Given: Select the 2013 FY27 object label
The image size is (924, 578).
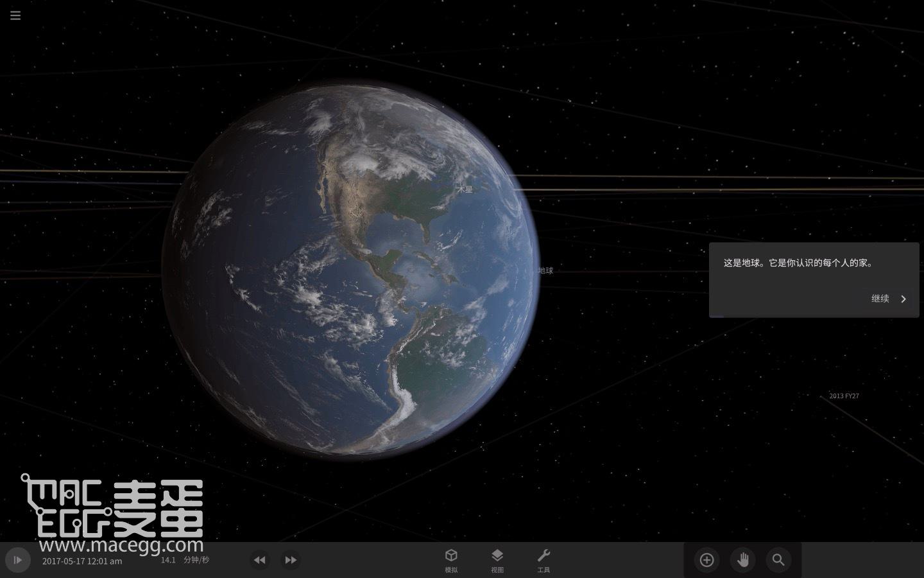Looking at the screenshot, I should 844,396.
